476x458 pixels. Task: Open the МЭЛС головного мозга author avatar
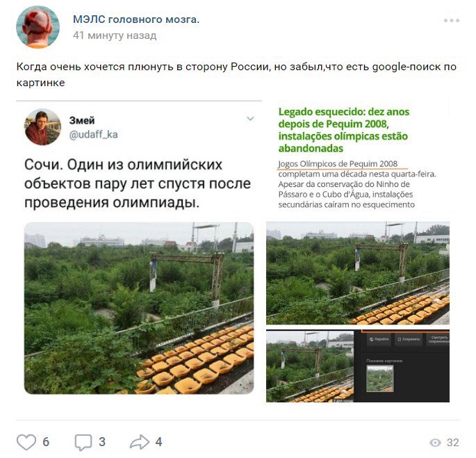[38, 27]
